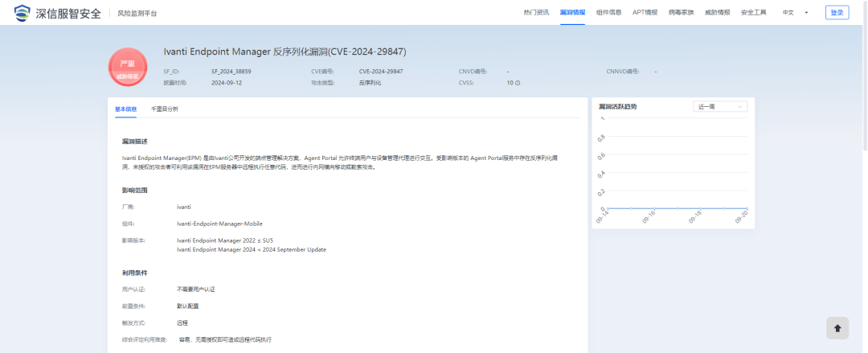Open the 威胁情报 navigation item
Screen dimensions: 868x353
point(718,13)
